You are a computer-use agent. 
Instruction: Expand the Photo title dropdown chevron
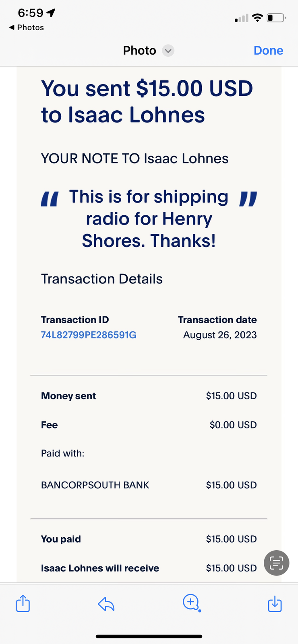tap(168, 51)
